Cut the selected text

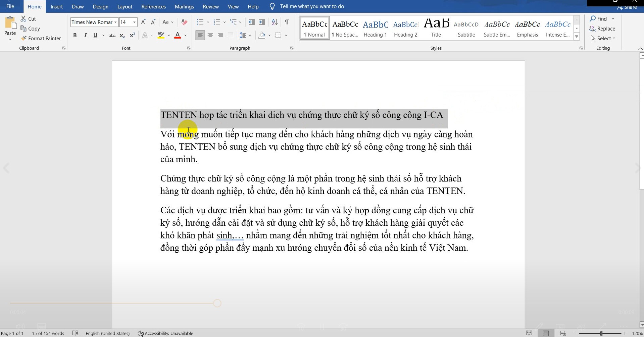(29, 19)
